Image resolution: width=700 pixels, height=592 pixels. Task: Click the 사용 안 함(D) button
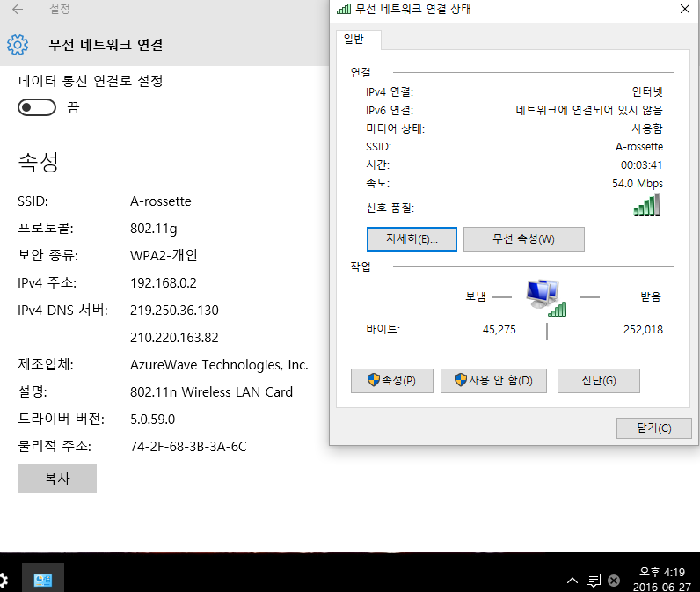tap(493, 381)
